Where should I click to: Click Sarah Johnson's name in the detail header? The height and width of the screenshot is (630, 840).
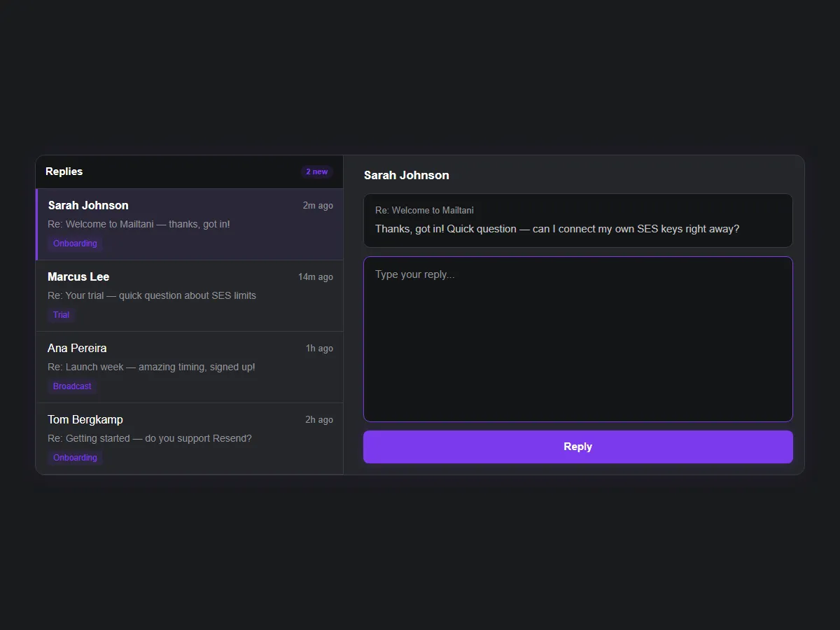(x=407, y=175)
